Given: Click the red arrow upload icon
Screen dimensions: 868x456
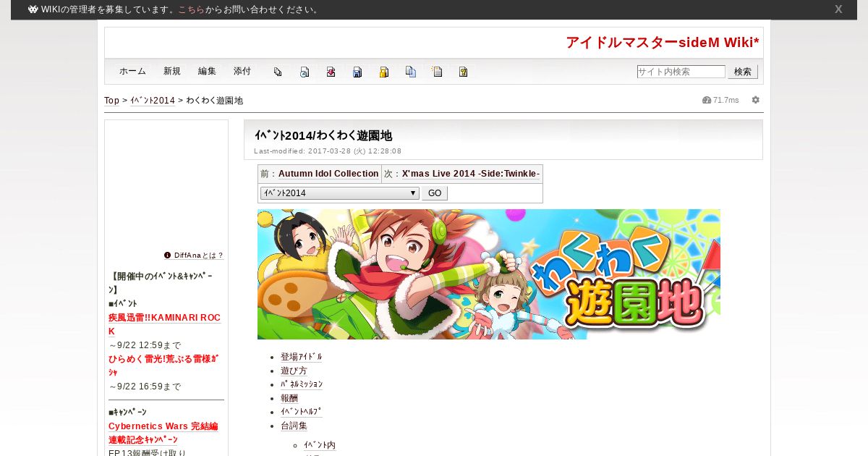Looking at the screenshot, I should pos(331,72).
